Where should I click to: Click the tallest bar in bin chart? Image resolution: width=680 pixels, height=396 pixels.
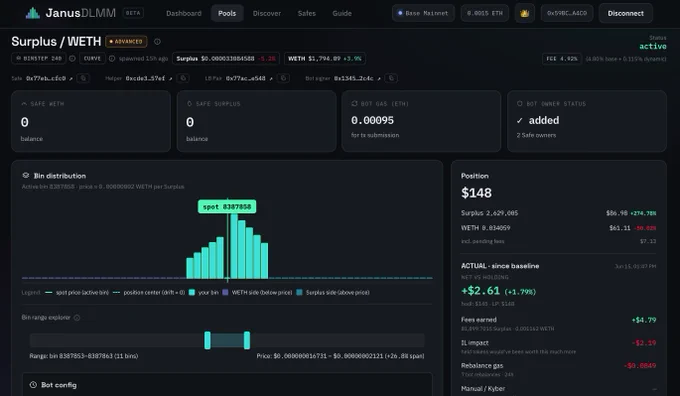(234, 246)
